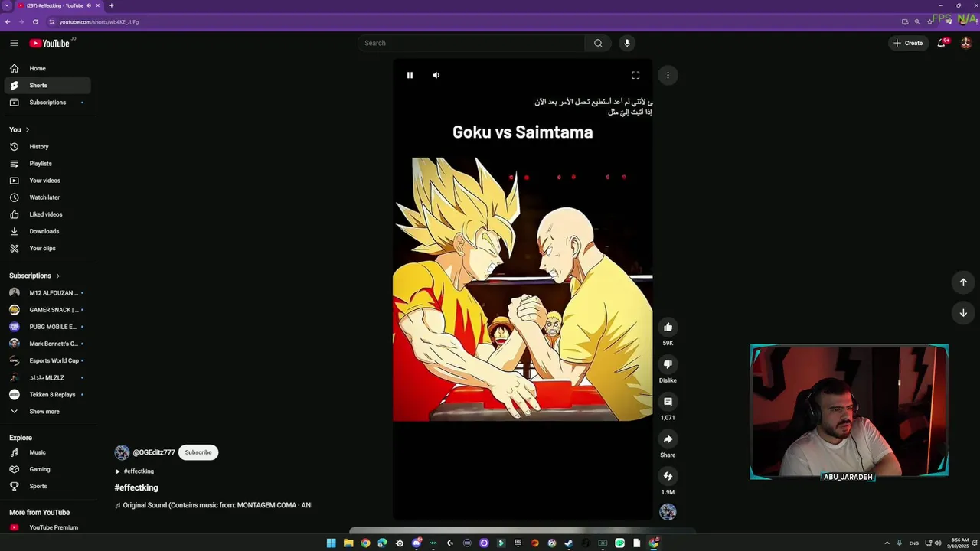Screen dimensions: 980x551
Task: Select the #effectking YouTube browser tab
Action: 59,5
